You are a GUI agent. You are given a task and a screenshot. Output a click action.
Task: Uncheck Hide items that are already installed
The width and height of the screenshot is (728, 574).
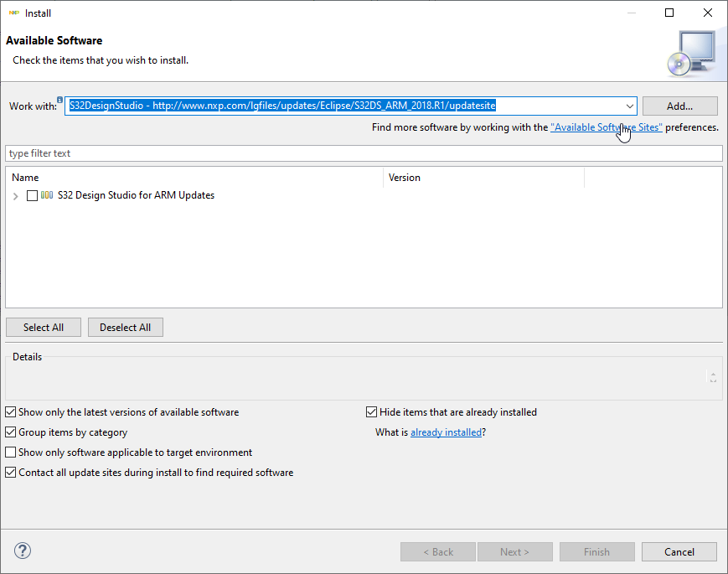372,412
